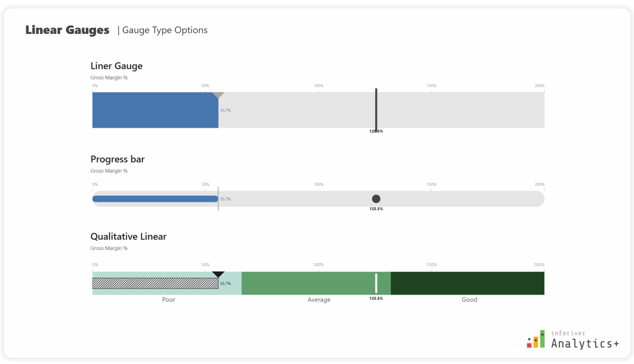Select the white target line in the Average band
This screenshot has height=364, width=634.
pos(376,283)
